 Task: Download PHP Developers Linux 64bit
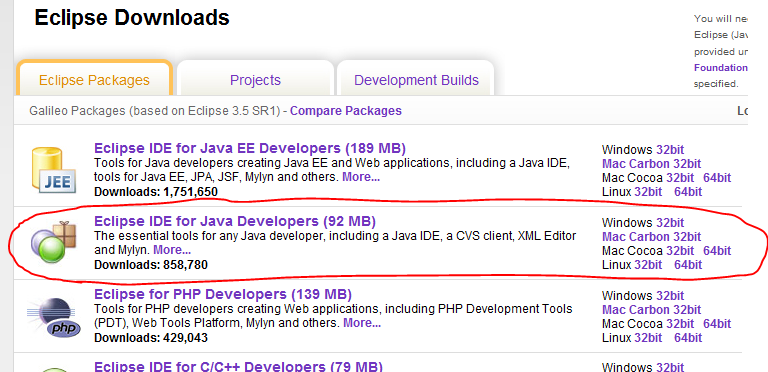(x=688, y=338)
